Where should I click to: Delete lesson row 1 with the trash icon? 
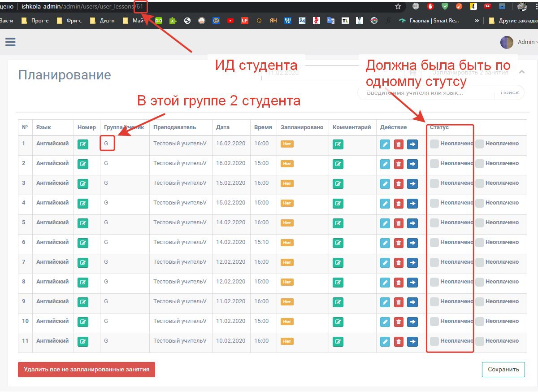[x=399, y=144]
